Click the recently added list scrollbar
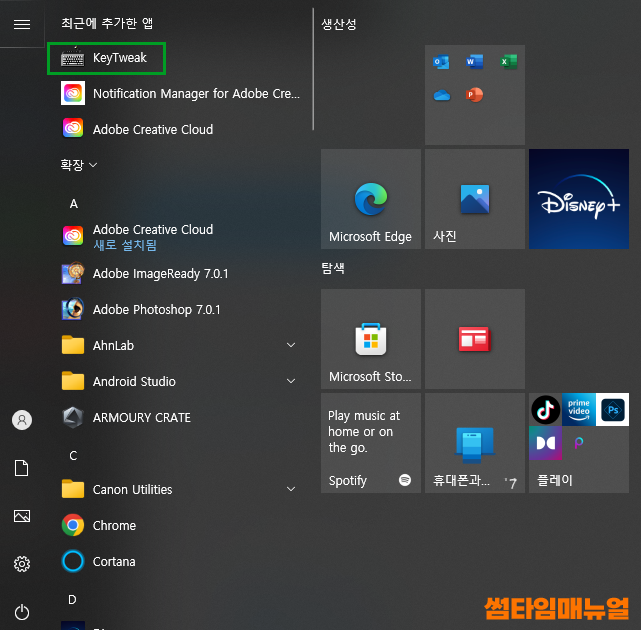Viewport: 641px width, 630px height. click(313, 69)
